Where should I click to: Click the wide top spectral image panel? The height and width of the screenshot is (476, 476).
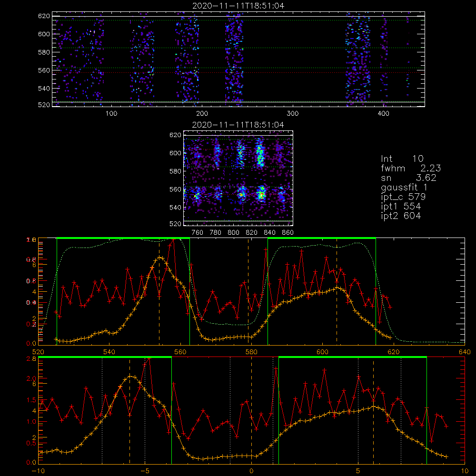click(238, 59)
